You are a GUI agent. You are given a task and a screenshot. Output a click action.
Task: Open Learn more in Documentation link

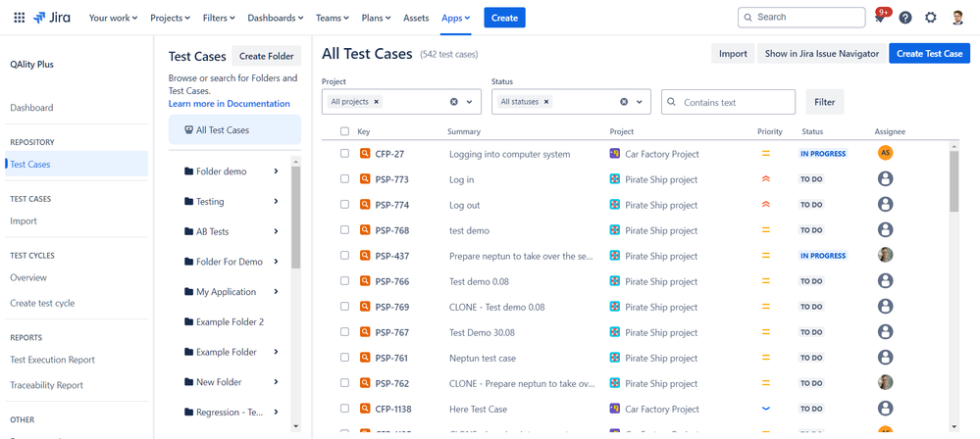tap(229, 104)
